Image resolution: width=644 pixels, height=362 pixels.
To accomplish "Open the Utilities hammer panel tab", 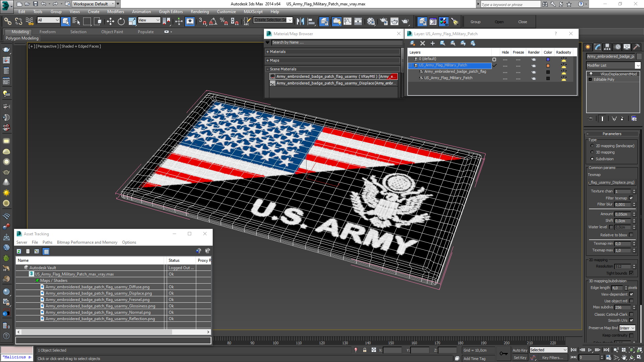I will coord(636,47).
